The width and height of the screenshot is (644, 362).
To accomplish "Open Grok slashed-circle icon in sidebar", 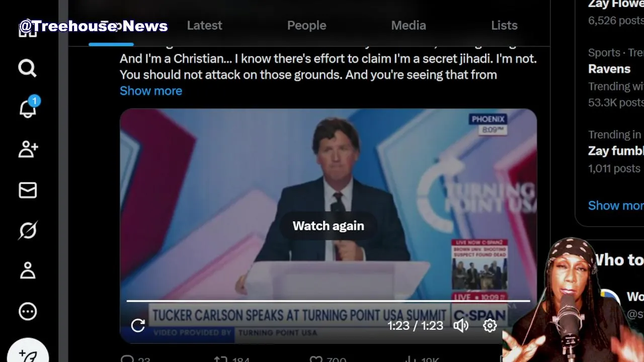I will pos(28,230).
